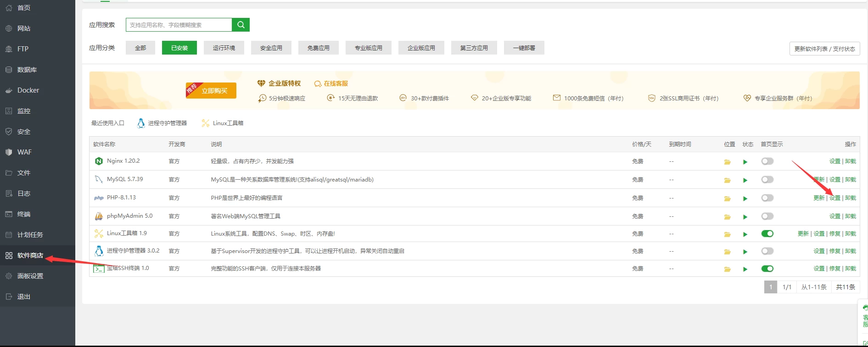Click 卸载 for the MySQL row

(851, 180)
